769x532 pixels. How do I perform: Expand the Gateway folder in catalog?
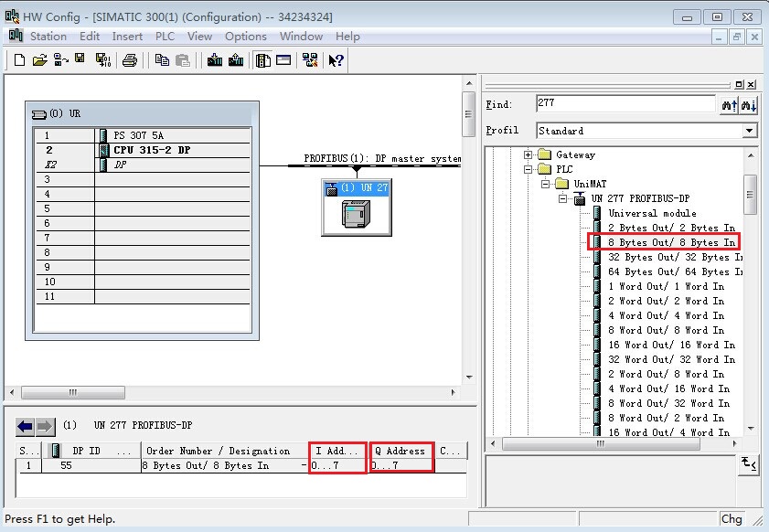point(529,154)
